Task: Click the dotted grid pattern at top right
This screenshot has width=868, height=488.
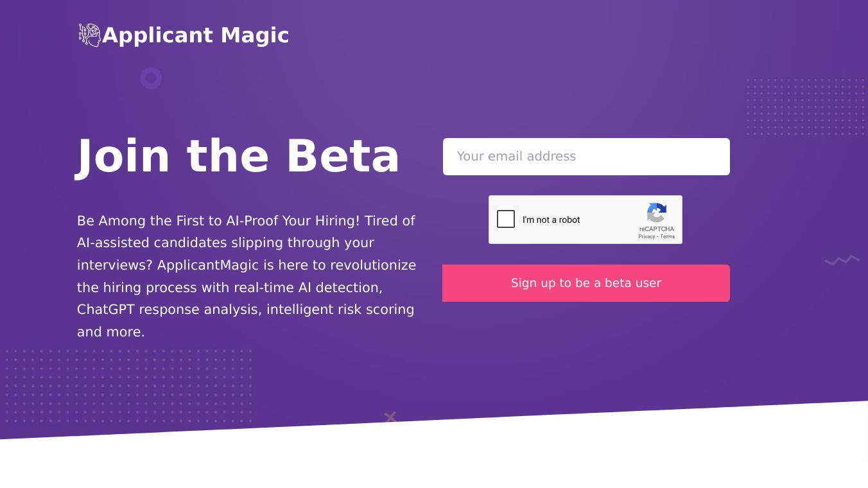Action: point(805,107)
